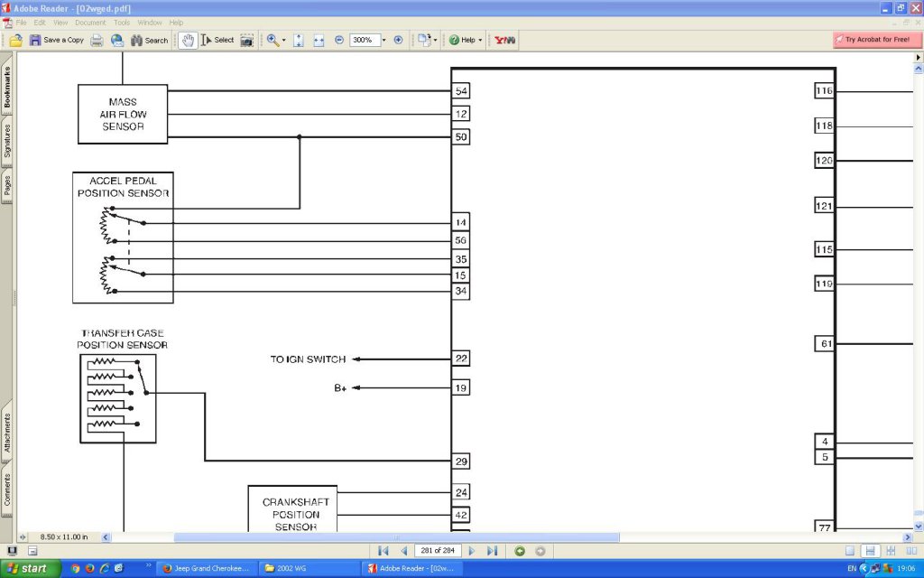Activate the Hand tool
The height and width of the screenshot is (578, 924).
click(188, 40)
